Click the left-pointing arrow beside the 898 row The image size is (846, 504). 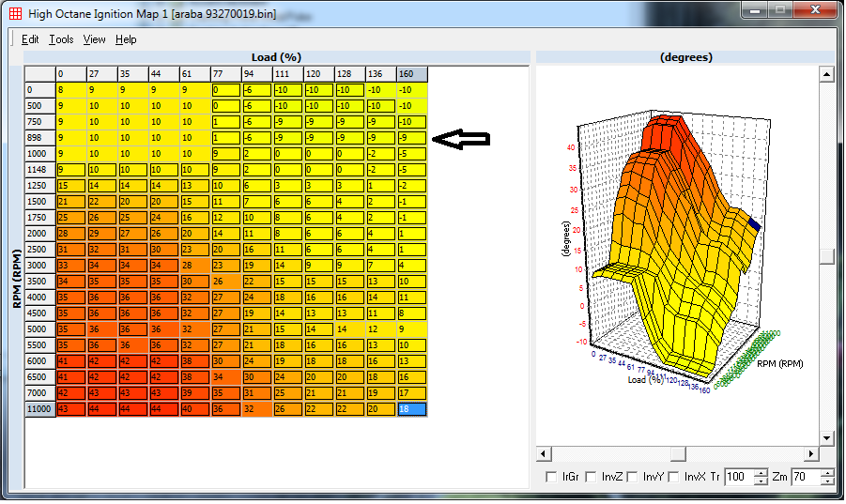pos(460,139)
